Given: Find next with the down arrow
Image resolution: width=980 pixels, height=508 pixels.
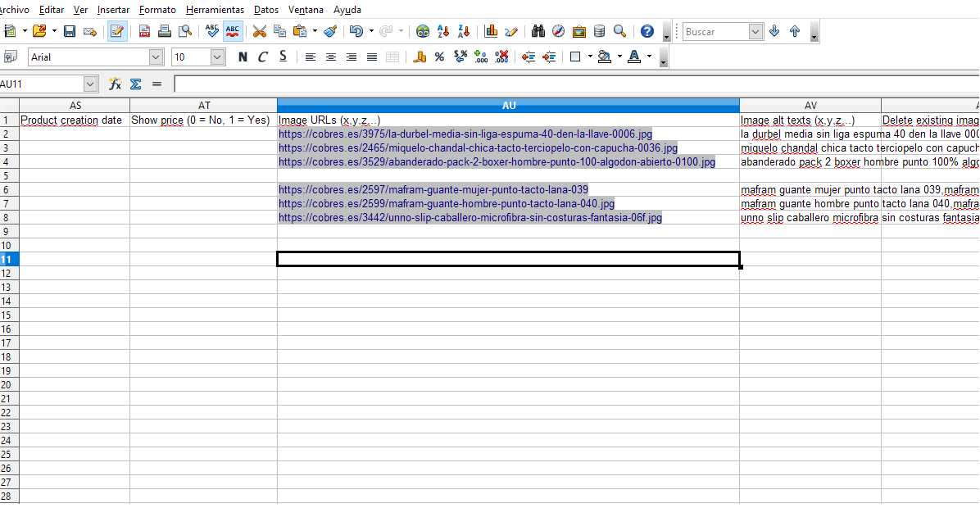Looking at the screenshot, I should click(x=774, y=31).
